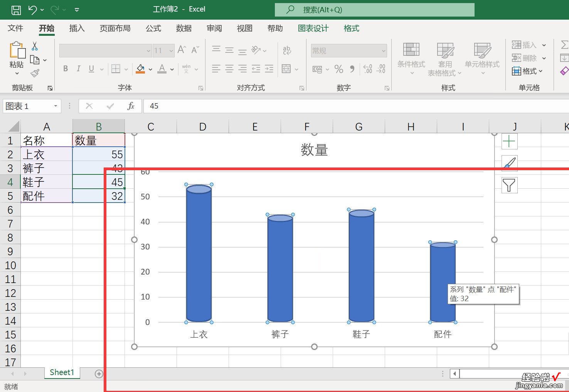Click the Orientation text angle icon
The image size is (569, 392).
(256, 50)
